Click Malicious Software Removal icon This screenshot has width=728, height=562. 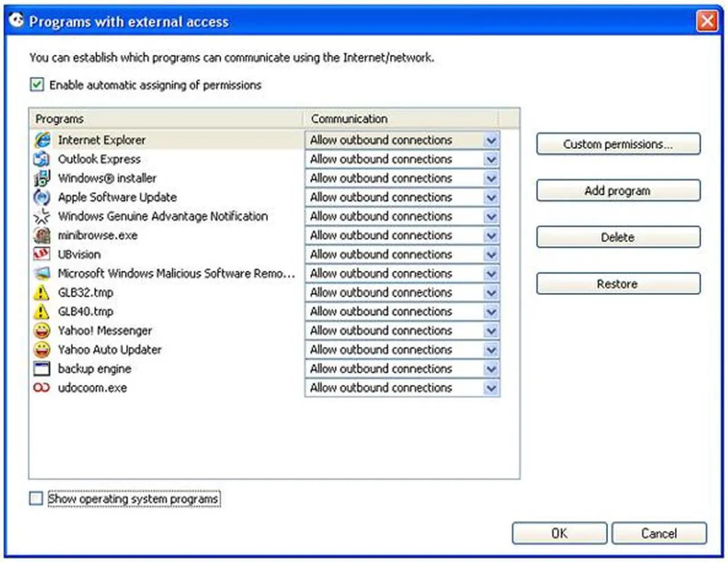point(42,273)
